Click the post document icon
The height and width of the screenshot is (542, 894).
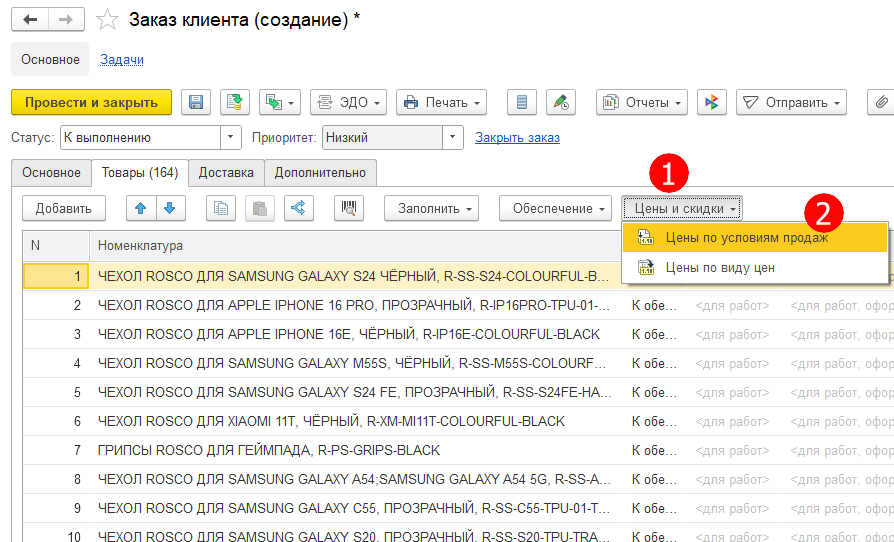coord(234,102)
